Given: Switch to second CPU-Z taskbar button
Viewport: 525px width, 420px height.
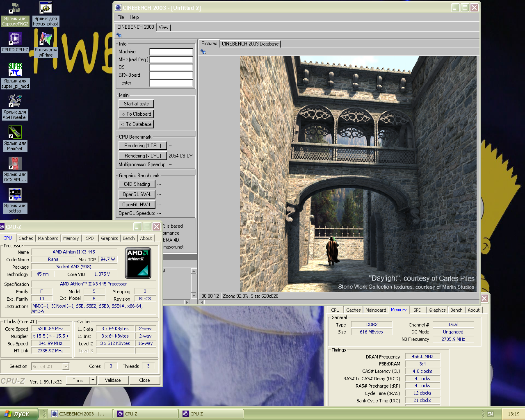Looking at the screenshot, I should click(x=211, y=414).
